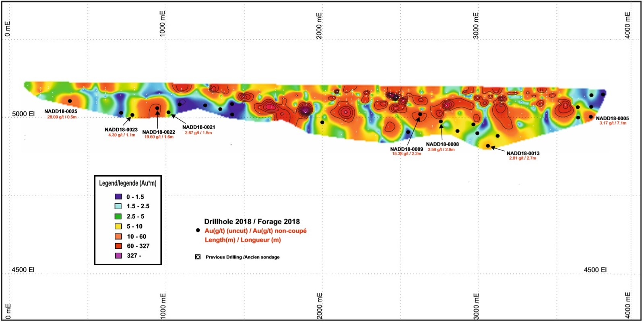Viewport: 644px width, 322px height.
Task: Click the magenta 327 - legend swatch
Action: click(118, 255)
